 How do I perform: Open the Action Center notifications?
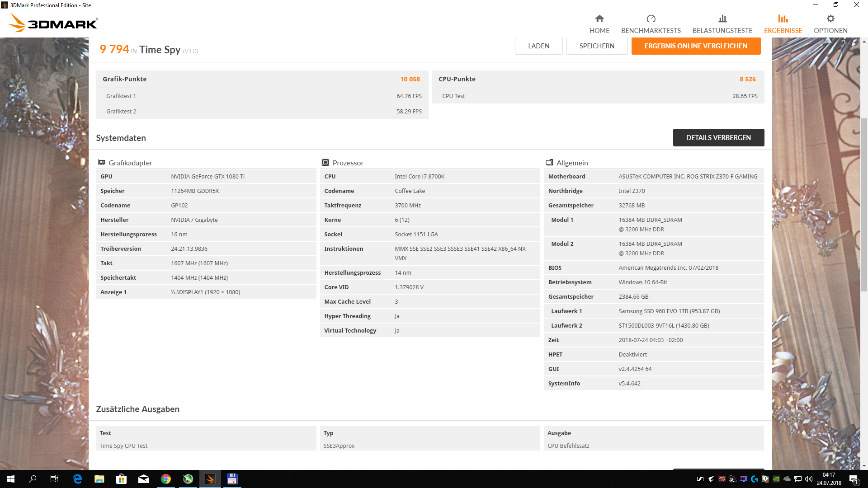854,479
